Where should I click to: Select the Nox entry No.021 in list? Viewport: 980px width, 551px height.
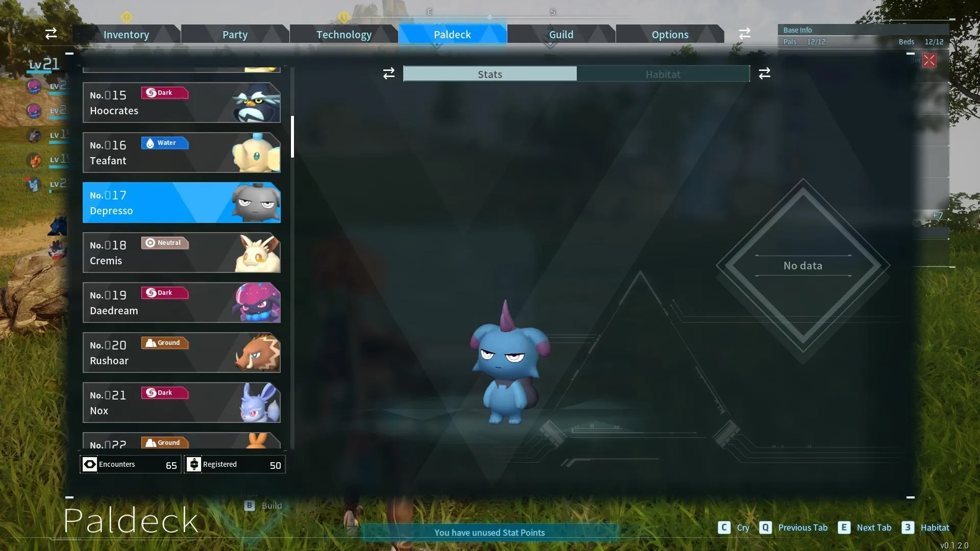point(181,402)
